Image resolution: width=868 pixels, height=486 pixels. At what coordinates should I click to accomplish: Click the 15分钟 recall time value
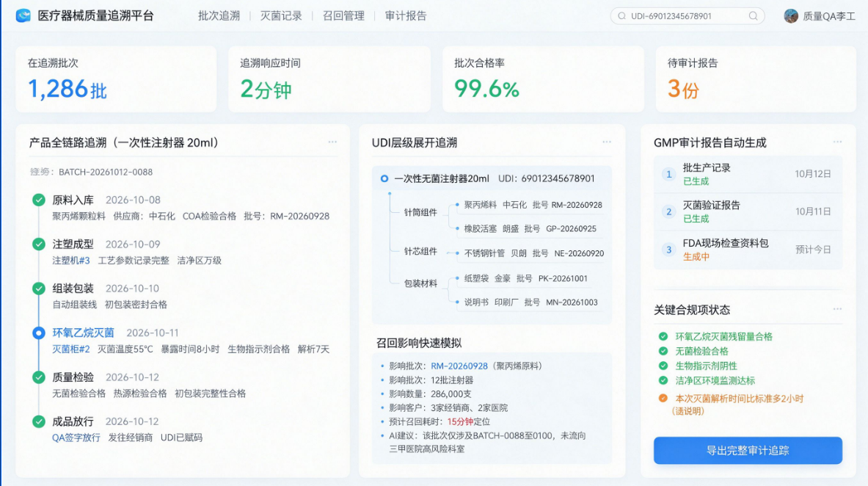460,421
